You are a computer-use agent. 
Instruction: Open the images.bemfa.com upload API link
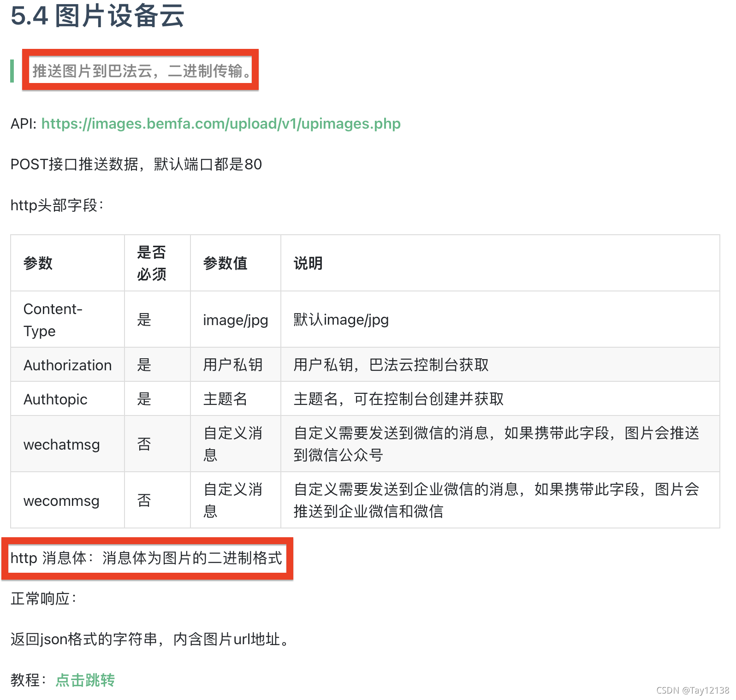point(221,124)
